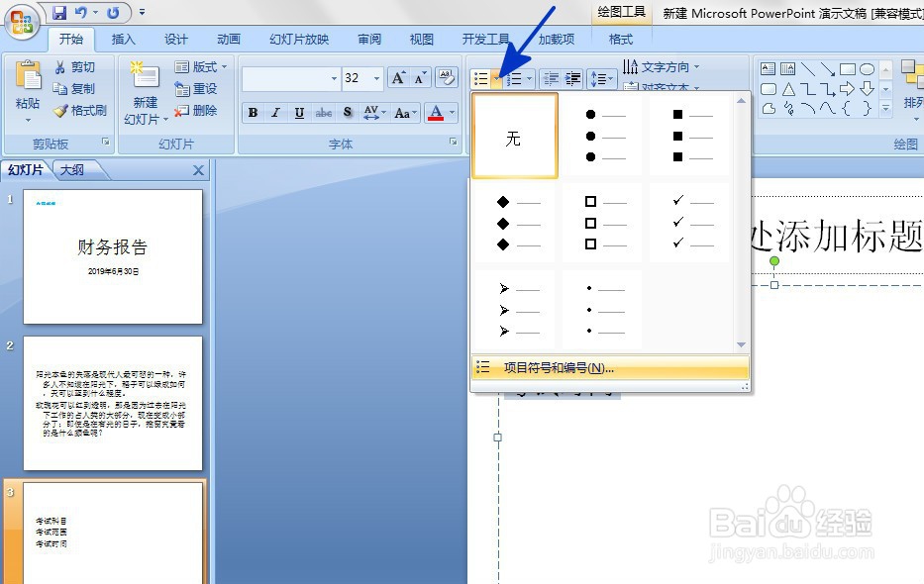
Task: Click the Office button logo
Action: click(21, 22)
